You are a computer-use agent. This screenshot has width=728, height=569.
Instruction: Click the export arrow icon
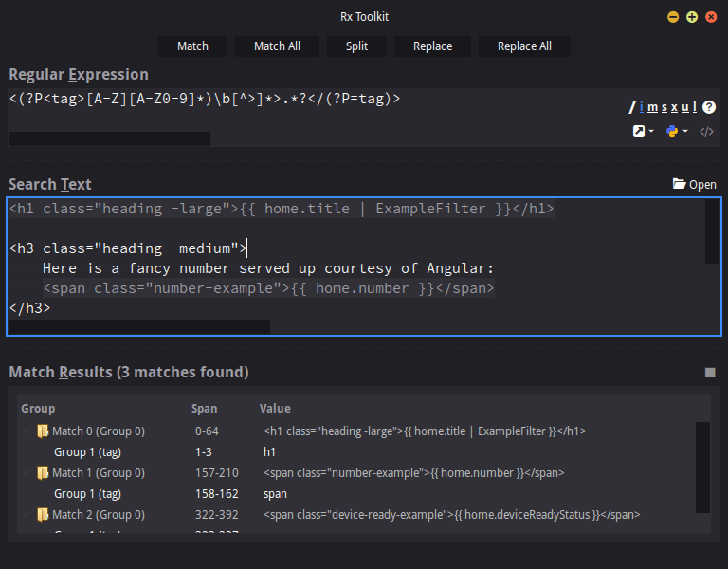click(x=639, y=131)
